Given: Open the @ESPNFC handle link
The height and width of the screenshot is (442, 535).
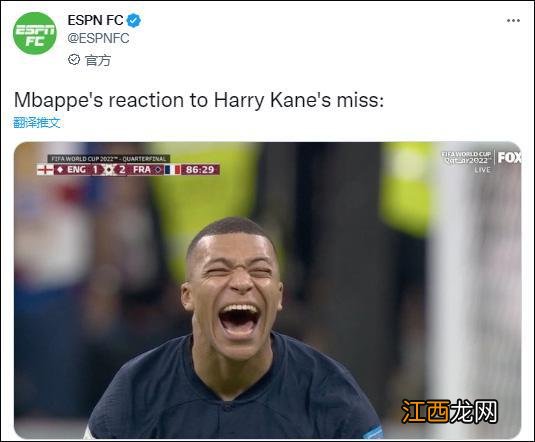Looking at the screenshot, I should (98, 38).
